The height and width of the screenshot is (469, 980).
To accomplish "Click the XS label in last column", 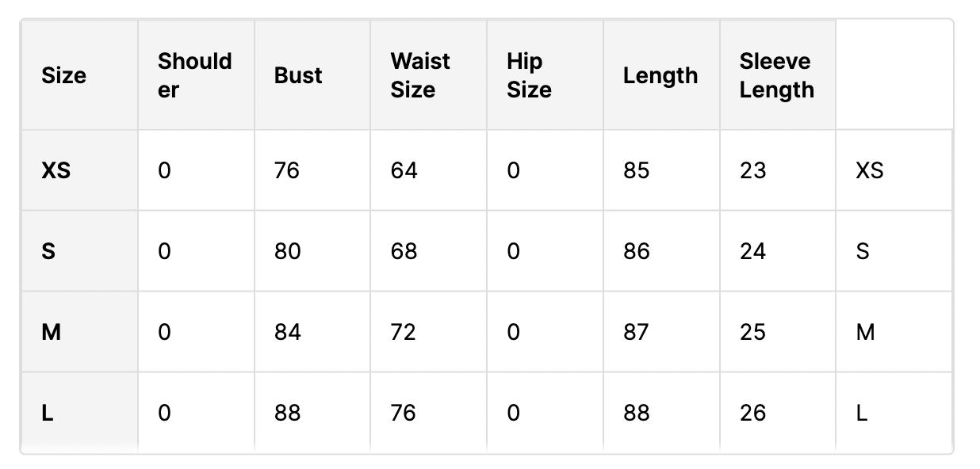I will click(870, 170).
